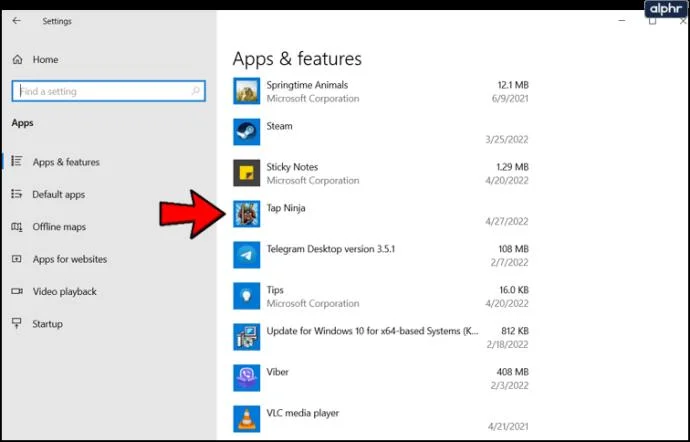Select the Default apps sidebar icon
690x442 pixels.
click(x=17, y=194)
